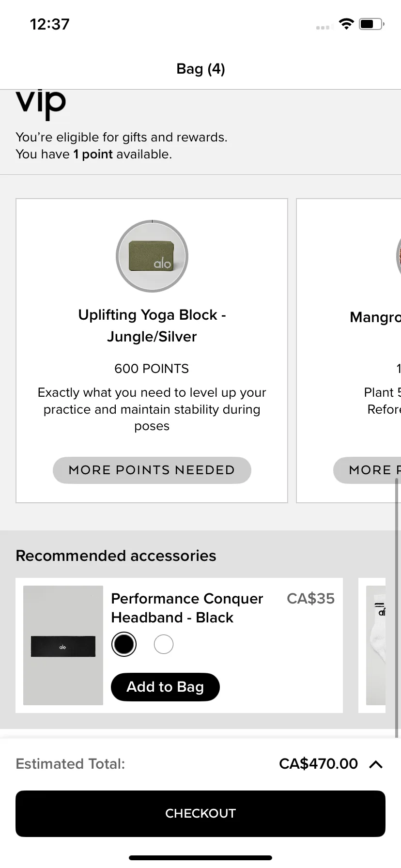Tap the Bag (4) header title

200,69
